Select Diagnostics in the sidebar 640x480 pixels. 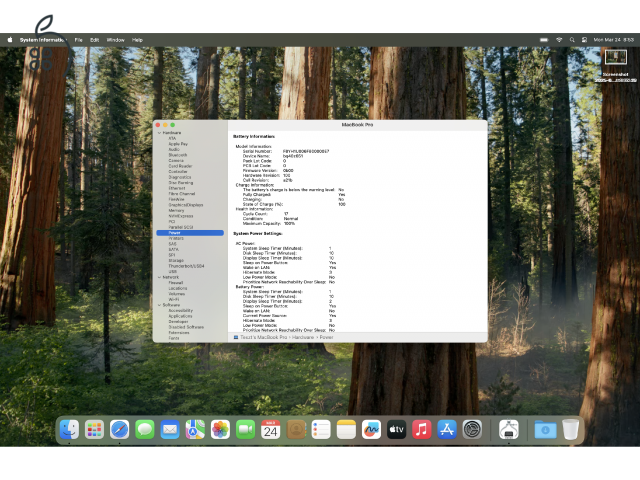180,177
